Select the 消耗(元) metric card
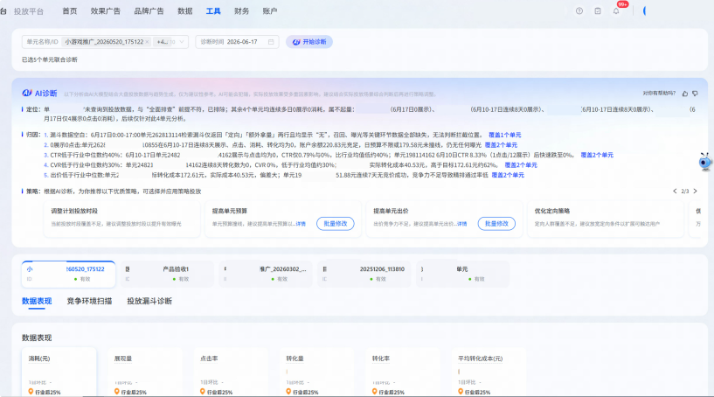714x397 pixels. [59, 372]
